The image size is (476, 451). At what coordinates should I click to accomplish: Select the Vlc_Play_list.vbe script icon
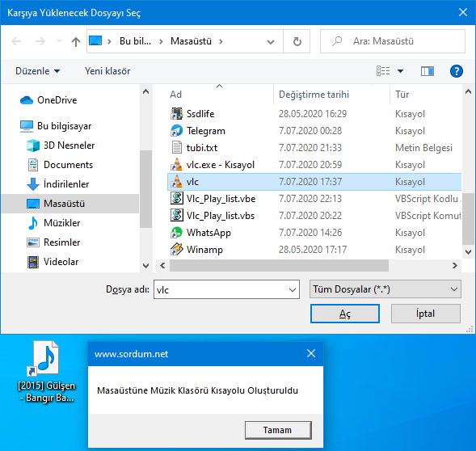[176, 199]
